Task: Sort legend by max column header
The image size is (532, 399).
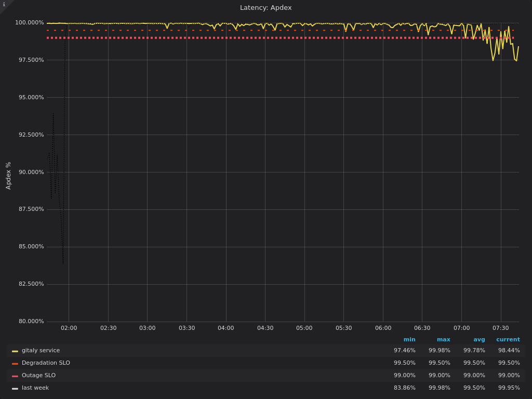Action: coord(443,340)
